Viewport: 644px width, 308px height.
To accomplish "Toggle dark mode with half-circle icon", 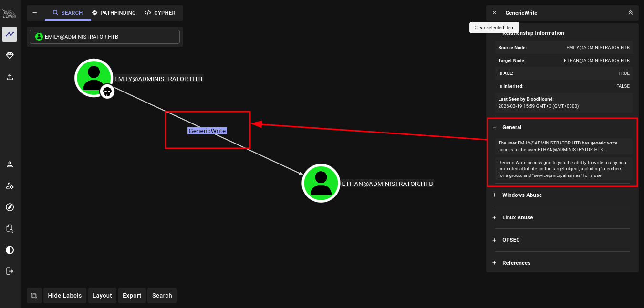I will 10,250.
